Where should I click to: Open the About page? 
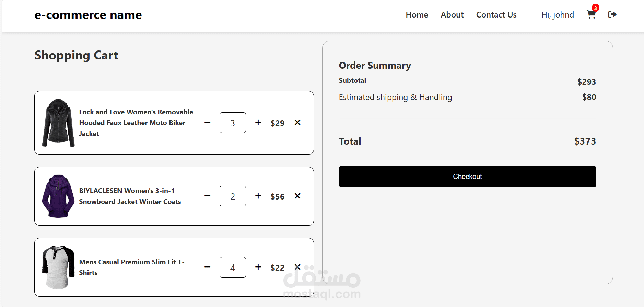click(452, 15)
